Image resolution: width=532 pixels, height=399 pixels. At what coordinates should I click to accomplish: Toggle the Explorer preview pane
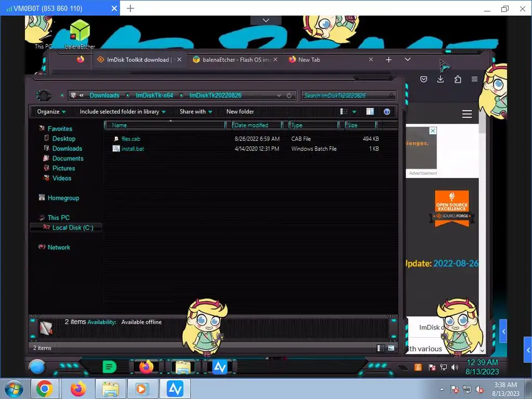click(x=370, y=112)
